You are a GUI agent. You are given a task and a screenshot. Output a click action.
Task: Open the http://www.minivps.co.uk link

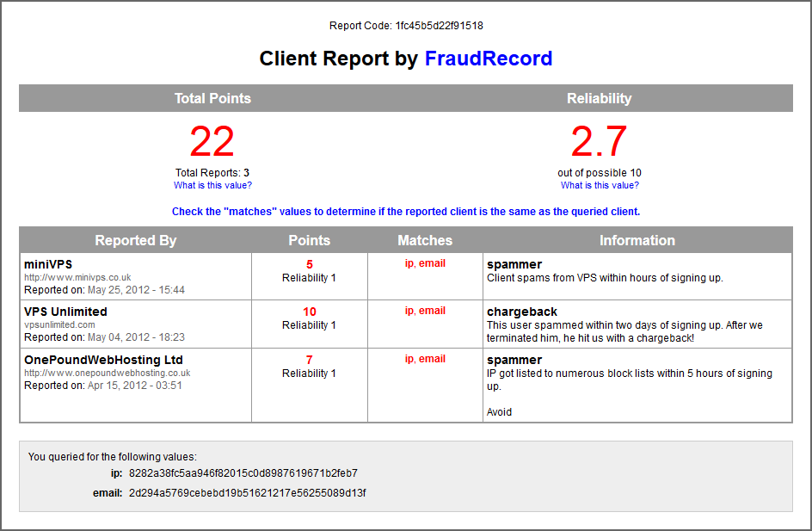(x=77, y=278)
